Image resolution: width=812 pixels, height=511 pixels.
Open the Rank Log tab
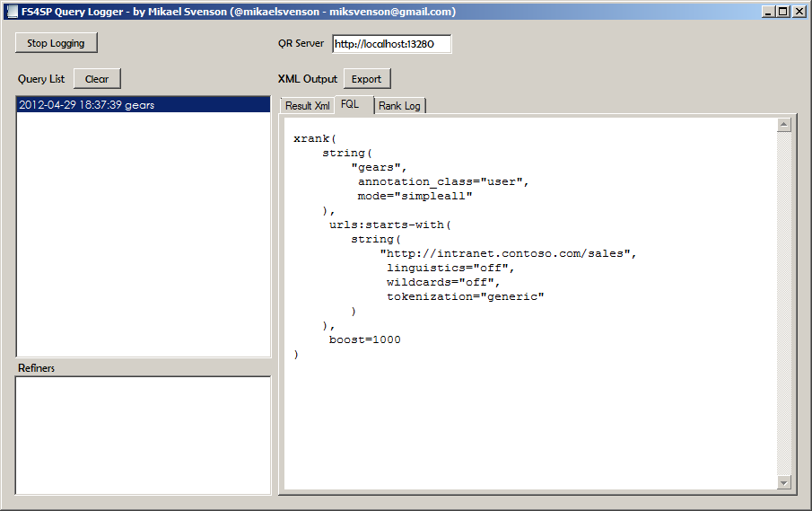tap(399, 106)
